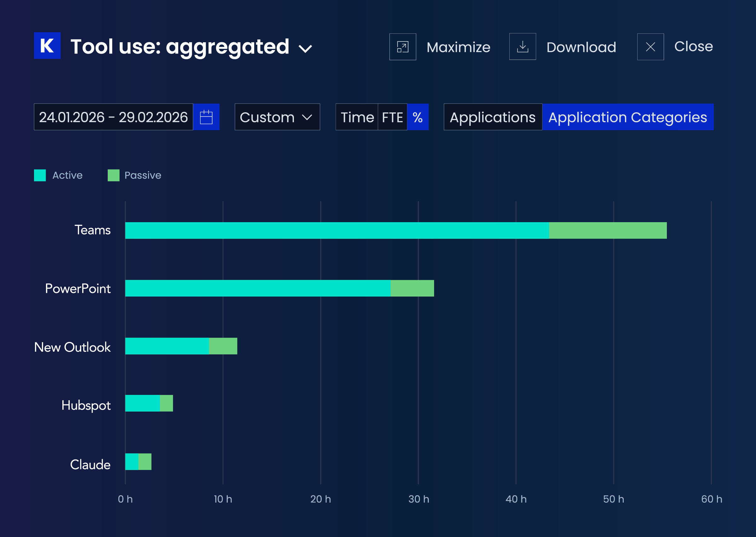Click the PowerPoint active bar segment
Screen dimensions: 756x537
(x=258, y=288)
